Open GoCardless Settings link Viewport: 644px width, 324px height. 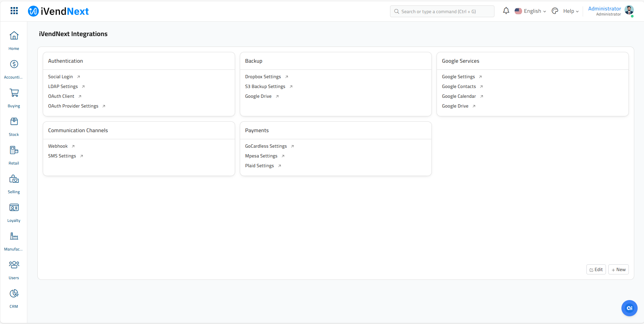tap(266, 146)
